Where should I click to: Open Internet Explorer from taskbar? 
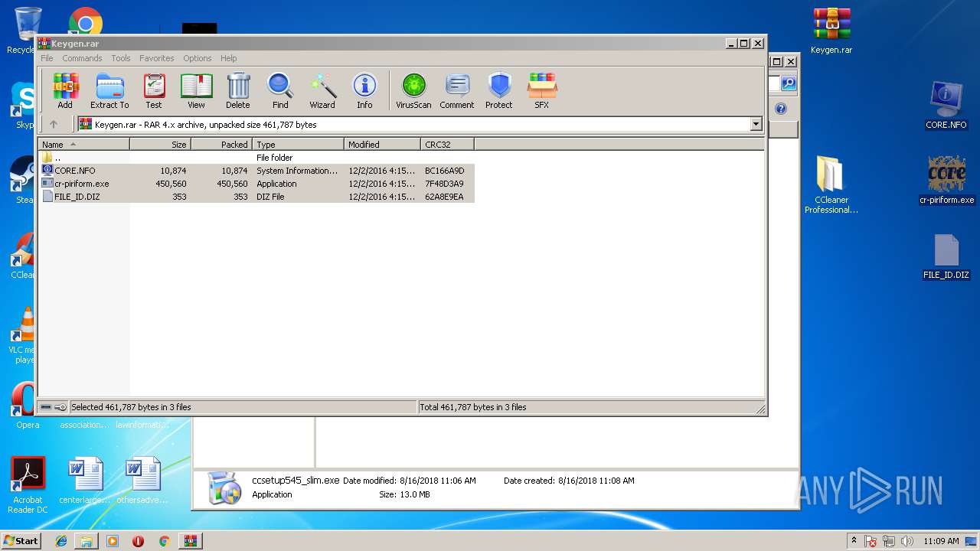pyautogui.click(x=61, y=541)
